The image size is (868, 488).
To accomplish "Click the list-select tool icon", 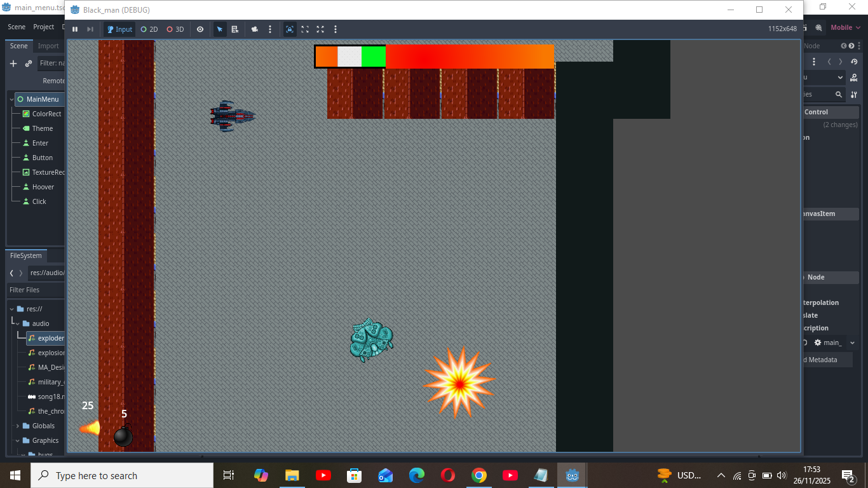I will point(235,29).
